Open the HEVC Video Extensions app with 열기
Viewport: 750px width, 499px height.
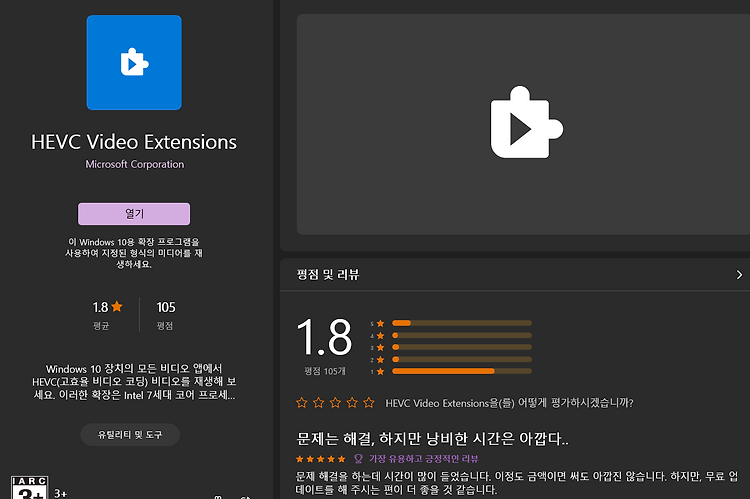pyautogui.click(x=134, y=214)
